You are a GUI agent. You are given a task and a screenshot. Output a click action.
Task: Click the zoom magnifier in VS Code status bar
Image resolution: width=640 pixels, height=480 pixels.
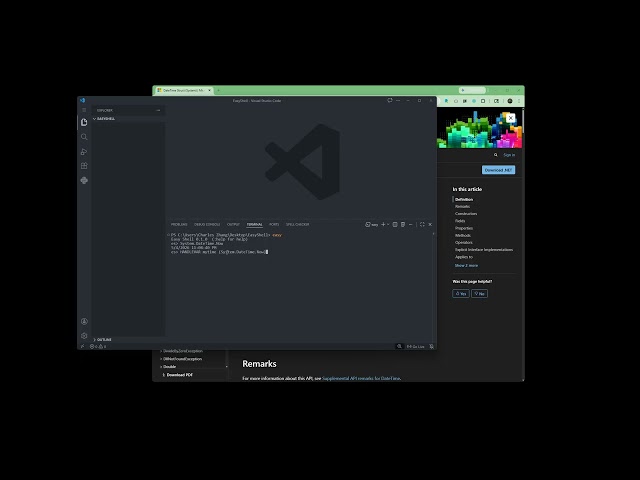399,347
